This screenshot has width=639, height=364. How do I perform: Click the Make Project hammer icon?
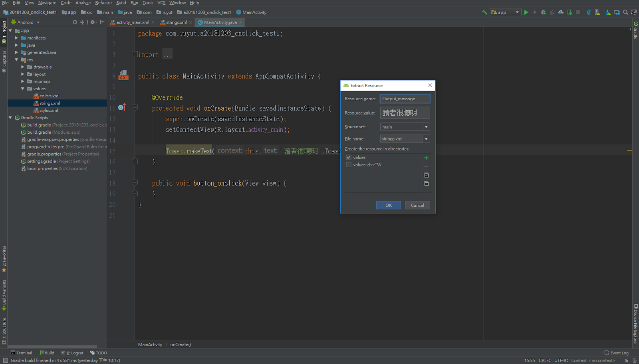click(484, 12)
